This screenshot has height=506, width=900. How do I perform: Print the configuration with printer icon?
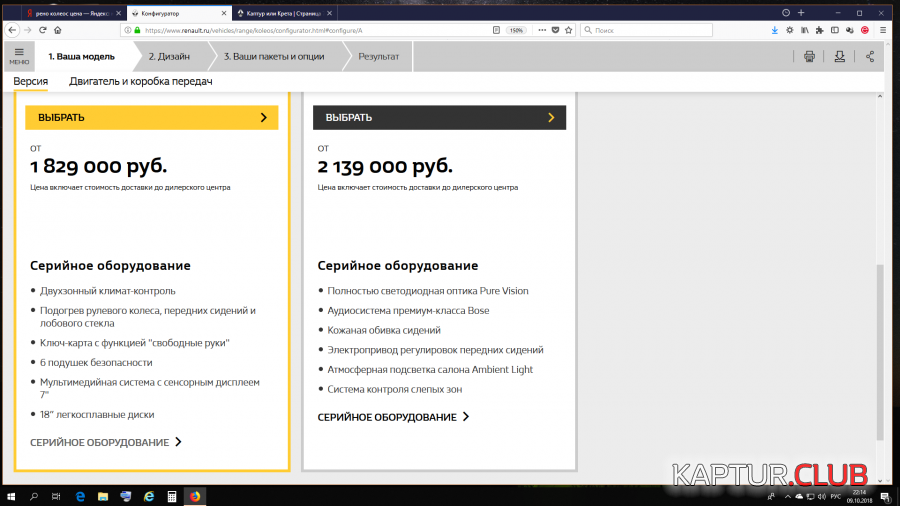[809, 56]
